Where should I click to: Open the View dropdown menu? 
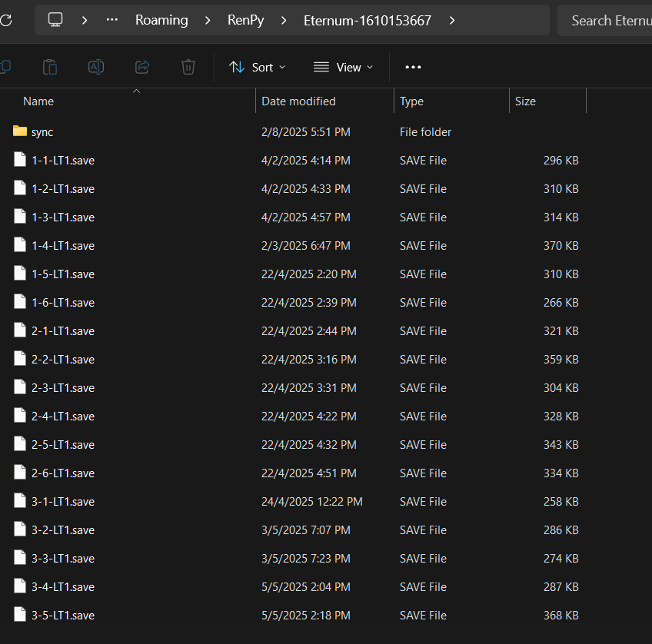click(x=344, y=67)
